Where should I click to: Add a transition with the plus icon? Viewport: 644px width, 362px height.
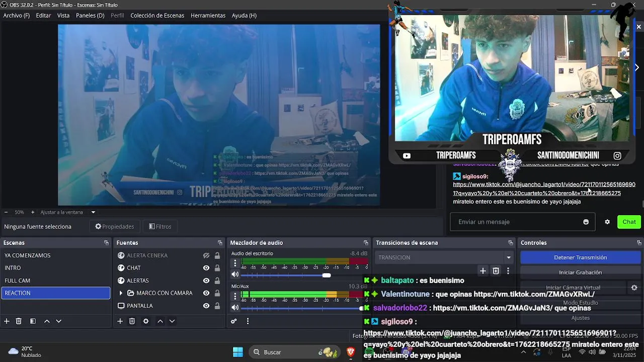(x=483, y=271)
